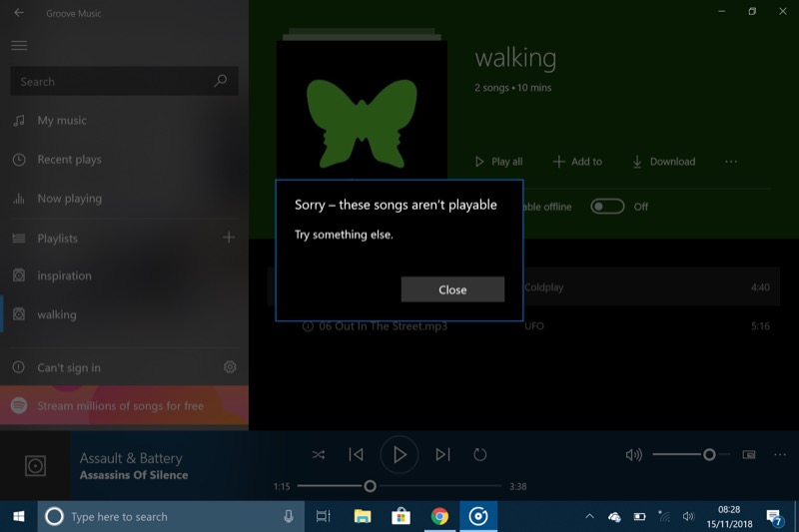The image size is (799, 532).
Task: Open settings gear icon
Action: (x=230, y=366)
